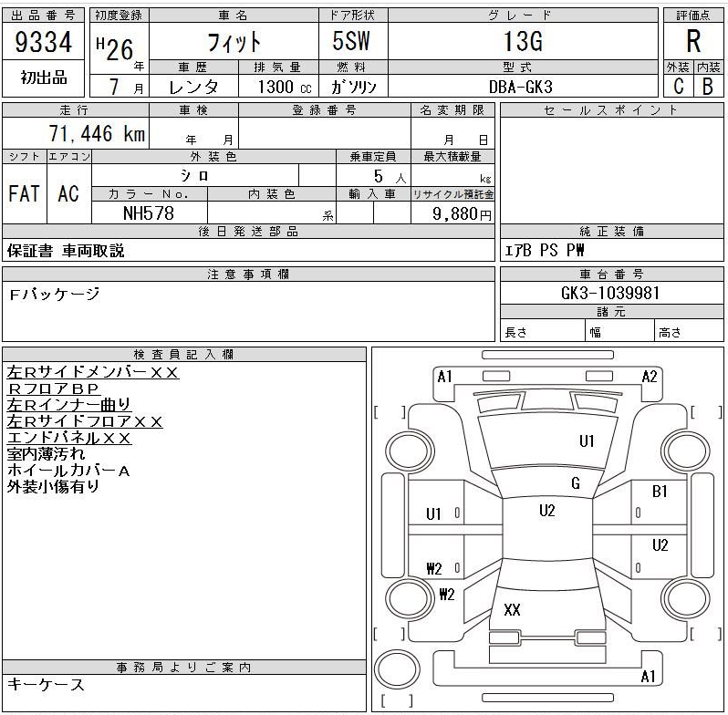Screen dimensions: 728x715
Task: Click the U1 mark on the hood
Action: point(587,441)
